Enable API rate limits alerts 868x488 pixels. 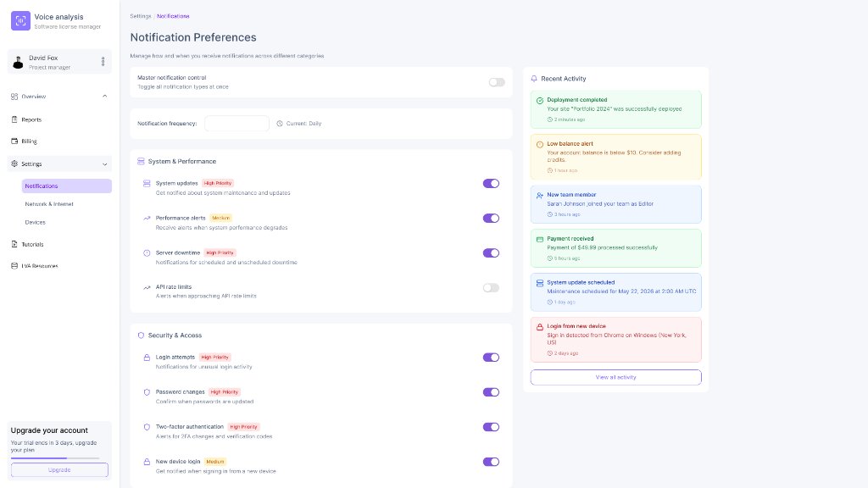491,288
